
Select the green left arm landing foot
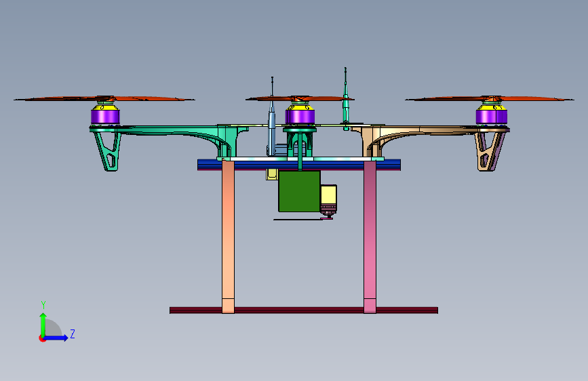tap(108, 151)
